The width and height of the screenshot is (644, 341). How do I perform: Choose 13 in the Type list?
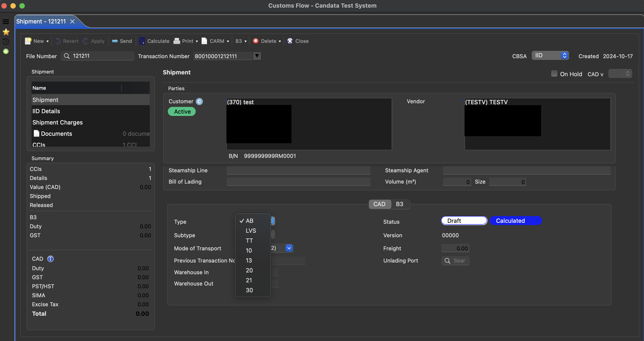click(253, 260)
